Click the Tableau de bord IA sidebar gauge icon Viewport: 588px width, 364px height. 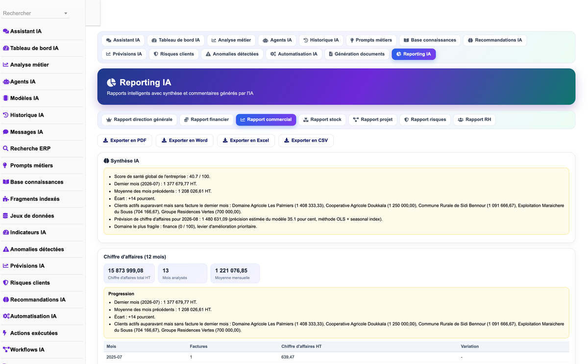[x=6, y=48]
